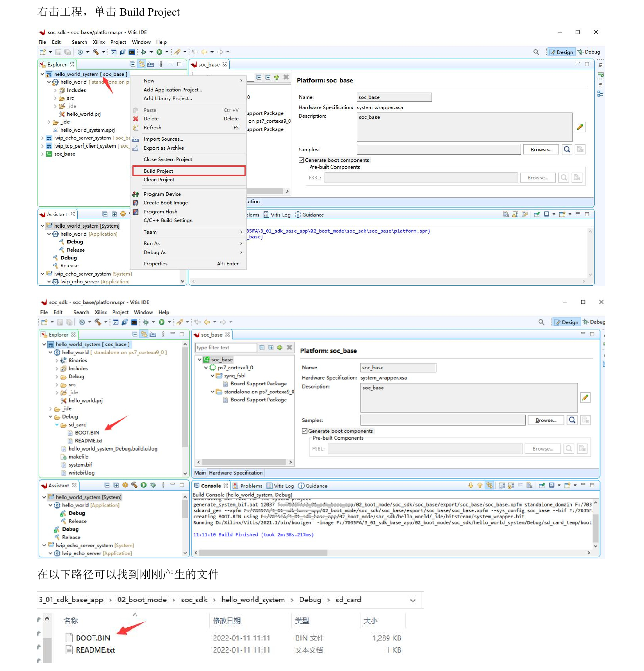Click the green Run icon in context-menu window toolbar
The height and width of the screenshot is (671, 644).
[x=159, y=52]
